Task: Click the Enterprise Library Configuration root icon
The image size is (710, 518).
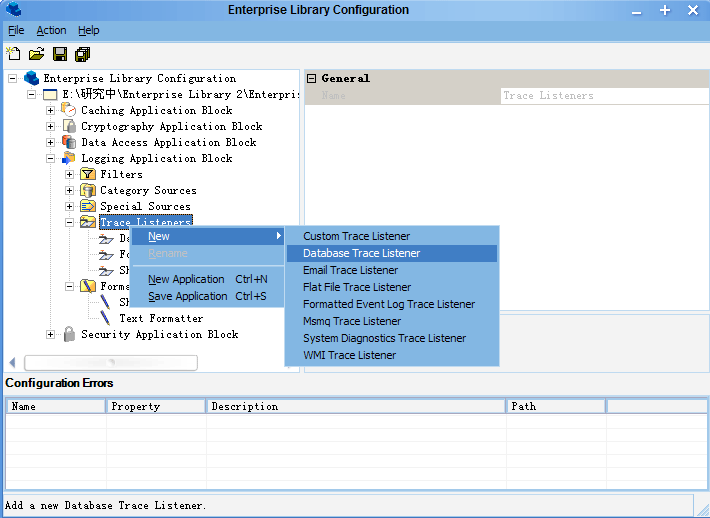Action: [x=31, y=78]
